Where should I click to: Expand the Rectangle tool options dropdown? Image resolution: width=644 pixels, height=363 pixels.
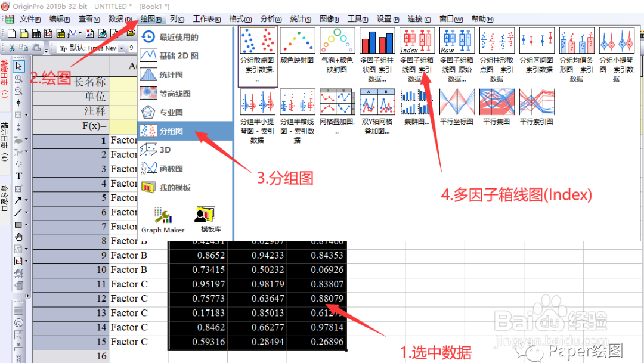[26, 225]
